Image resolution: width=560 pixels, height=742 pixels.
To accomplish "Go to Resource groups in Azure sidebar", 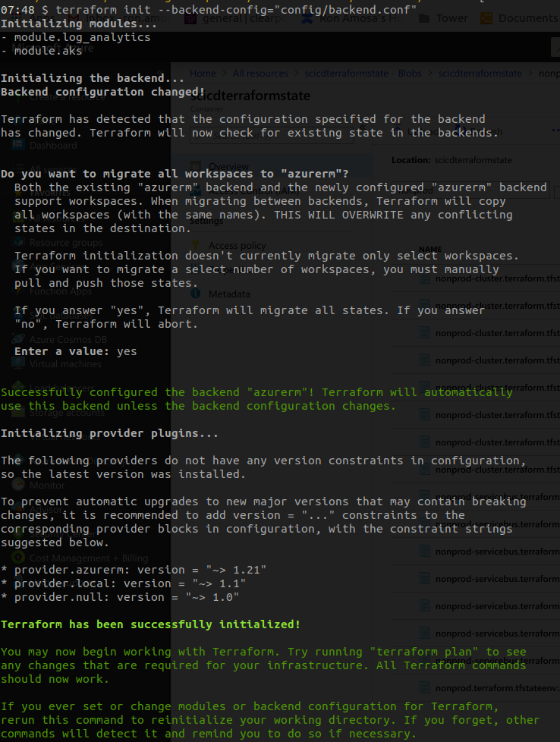I will (66, 242).
